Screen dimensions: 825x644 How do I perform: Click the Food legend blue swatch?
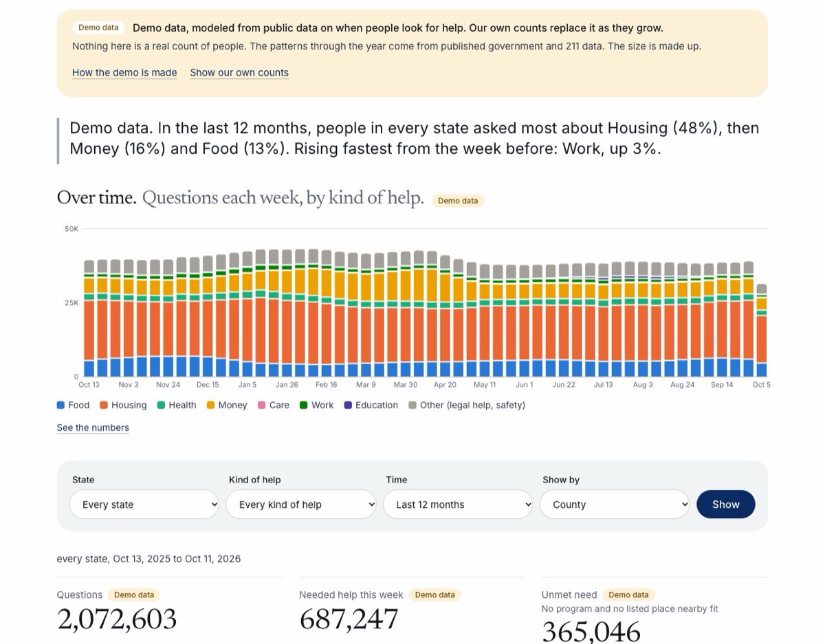pyautogui.click(x=61, y=406)
